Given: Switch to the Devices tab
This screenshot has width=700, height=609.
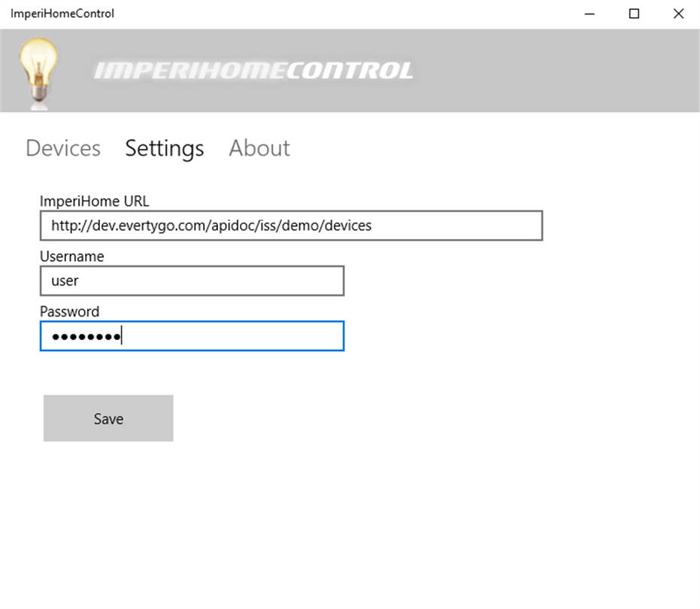Looking at the screenshot, I should tap(63, 148).
